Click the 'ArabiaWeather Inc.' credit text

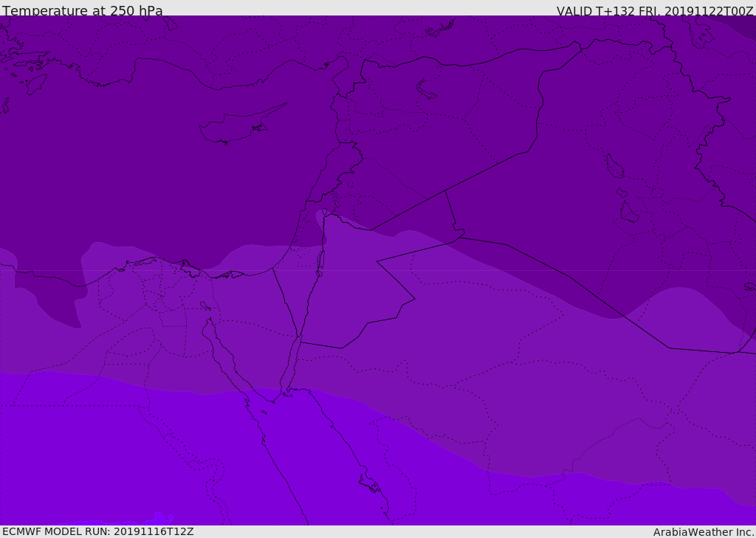click(704, 532)
